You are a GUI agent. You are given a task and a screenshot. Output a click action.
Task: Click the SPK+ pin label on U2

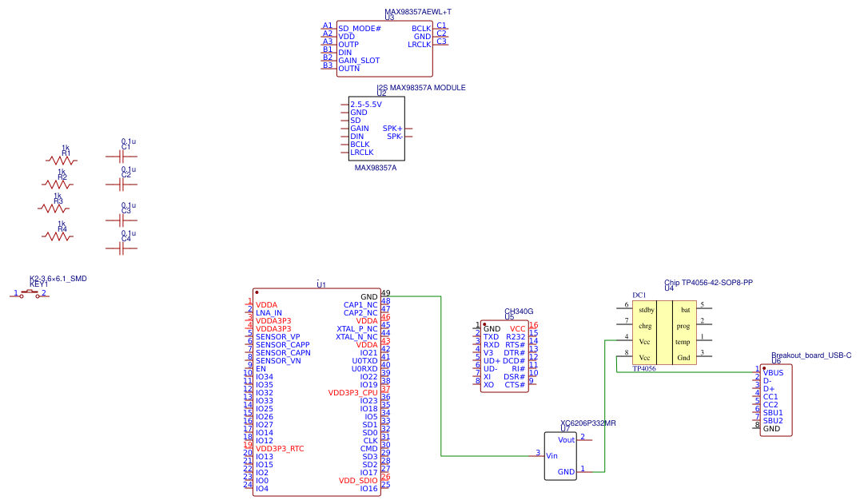coord(392,128)
